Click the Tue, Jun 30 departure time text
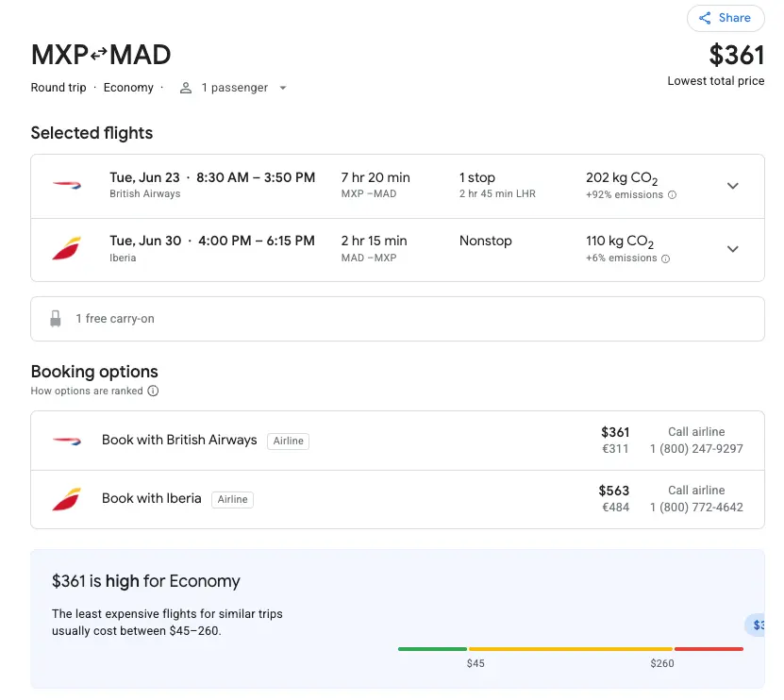Image resolution: width=784 pixels, height=700 pixels. [x=212, y=241]
